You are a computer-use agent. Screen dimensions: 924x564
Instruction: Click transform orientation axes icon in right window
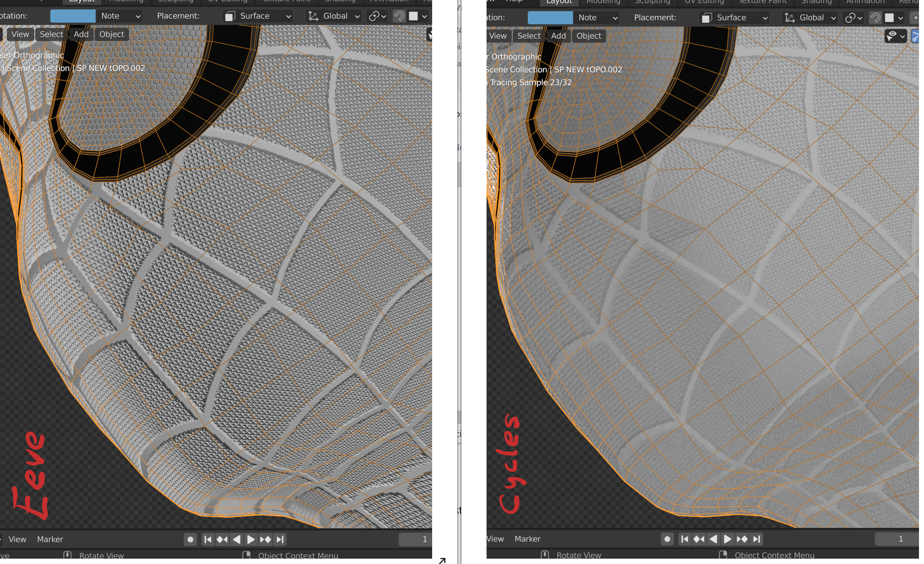pos(790,18)
